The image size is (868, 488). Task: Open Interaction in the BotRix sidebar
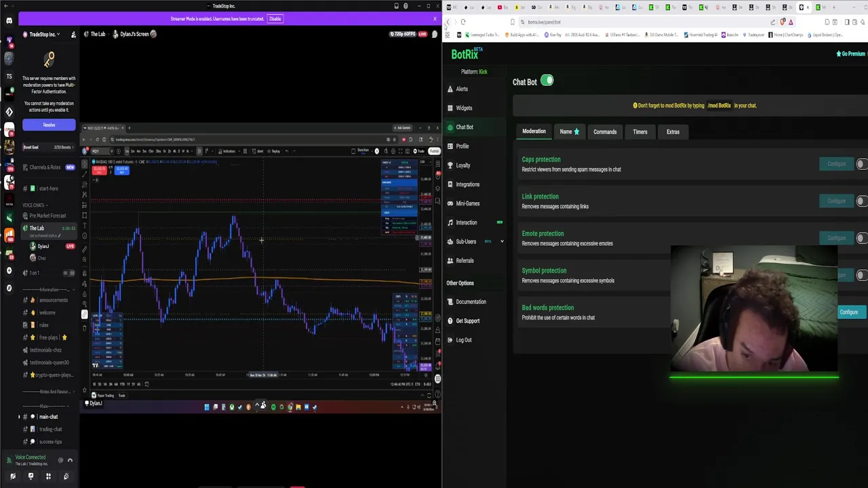click(x=466, y=222)
